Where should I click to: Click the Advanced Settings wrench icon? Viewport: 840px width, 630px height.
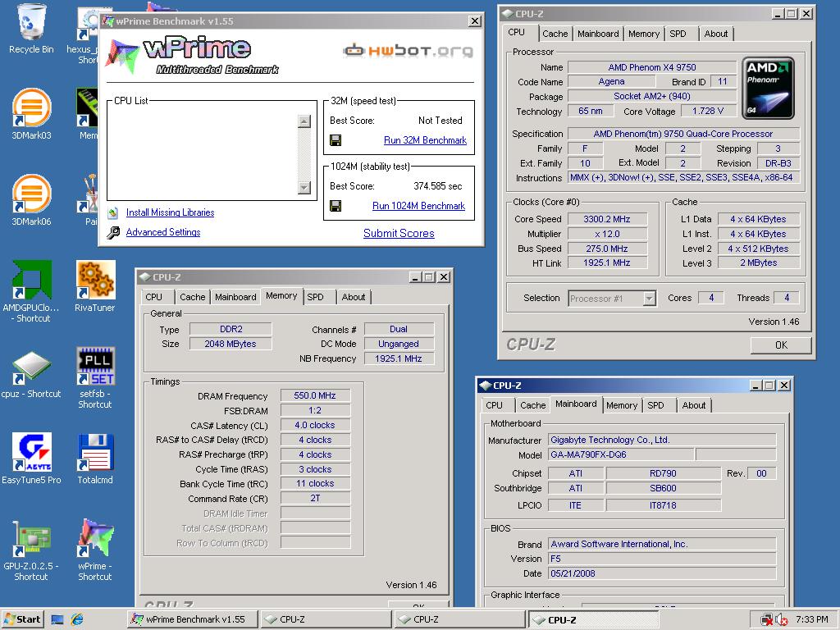[113, 232]
